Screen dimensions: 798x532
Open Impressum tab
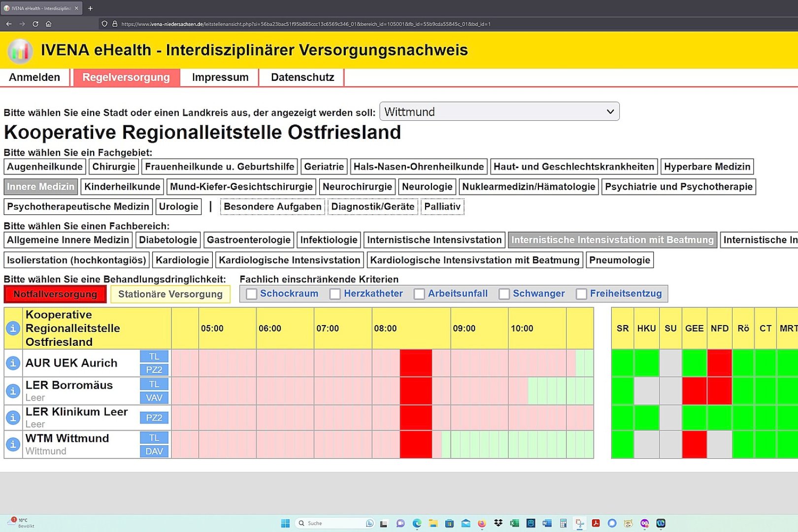click(220, 77)
